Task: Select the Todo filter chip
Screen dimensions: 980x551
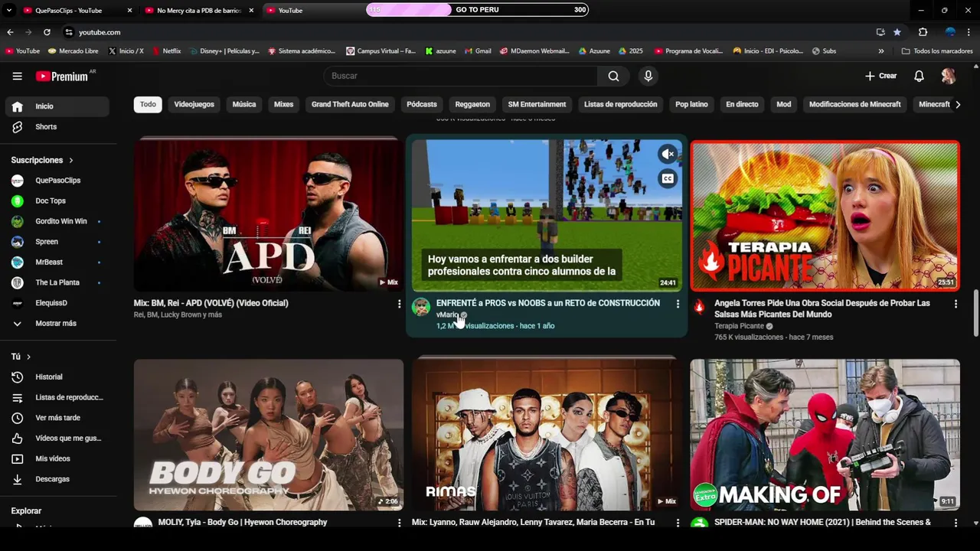Action: coord(148,104)
